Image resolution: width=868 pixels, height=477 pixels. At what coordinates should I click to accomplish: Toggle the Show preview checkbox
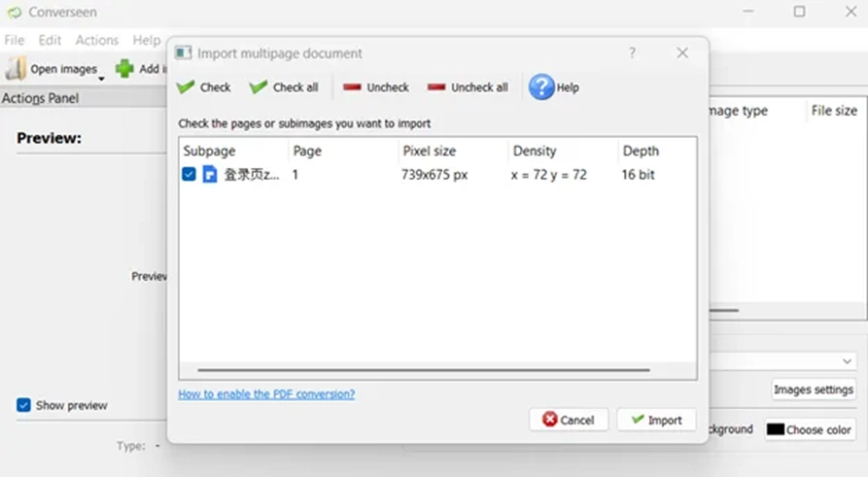click(x=23, y=405)
